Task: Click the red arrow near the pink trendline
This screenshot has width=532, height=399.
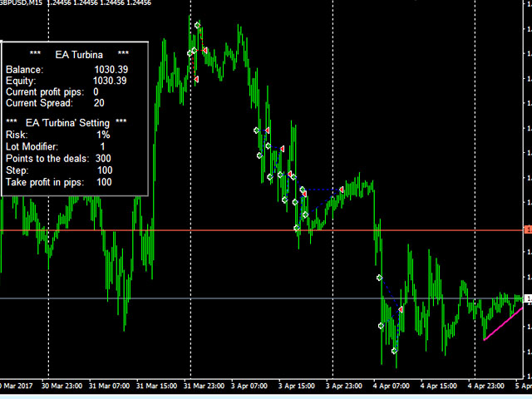Action: click(401, 309)
